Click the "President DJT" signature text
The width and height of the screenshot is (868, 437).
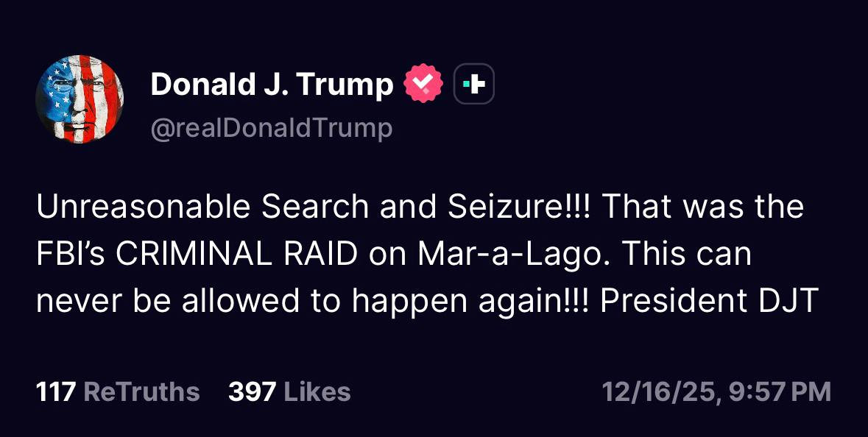[710, 302]
